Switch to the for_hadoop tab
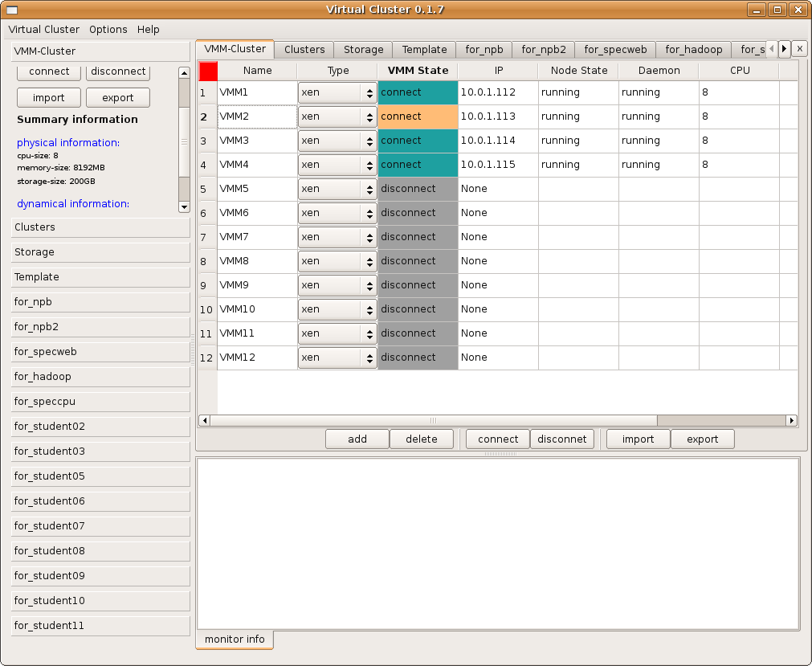Image resolution: width=812 pixels, height=666 pixels. pyautogui.click(x=693, y=50)
